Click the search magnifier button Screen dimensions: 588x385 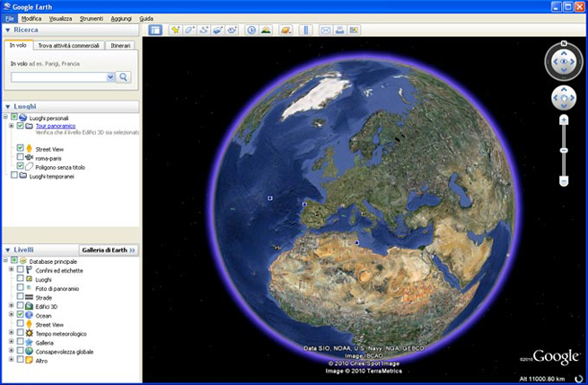[123, 77]
